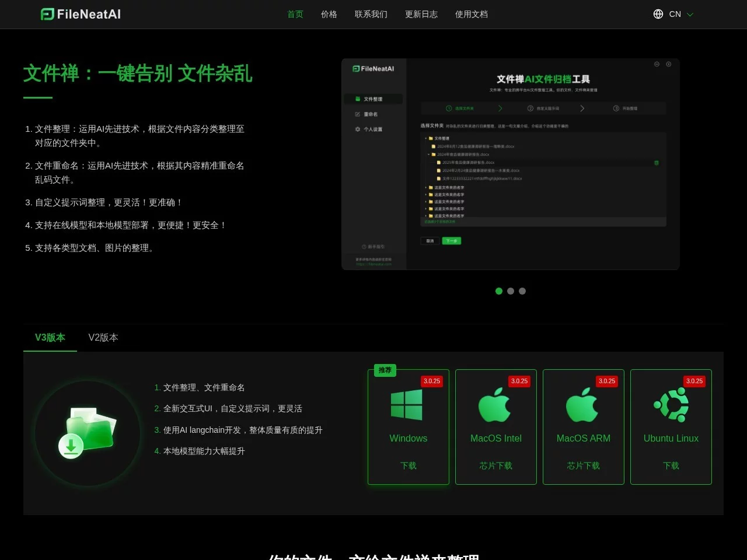Click the Apple icon for MacOS Intel
747x560 pixels.
(x=495, y=404)
